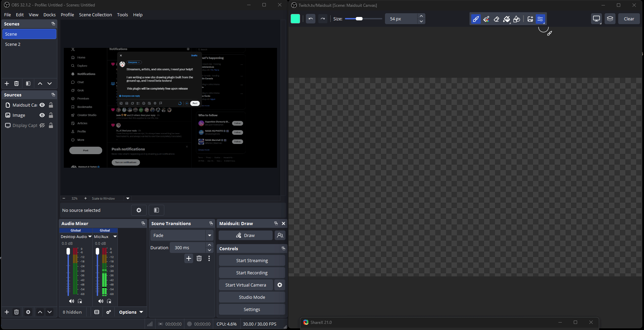The height and width of the screenshot is (330, 644).
Task: Increase transition duration with up arrow
Action: (209, 245)
